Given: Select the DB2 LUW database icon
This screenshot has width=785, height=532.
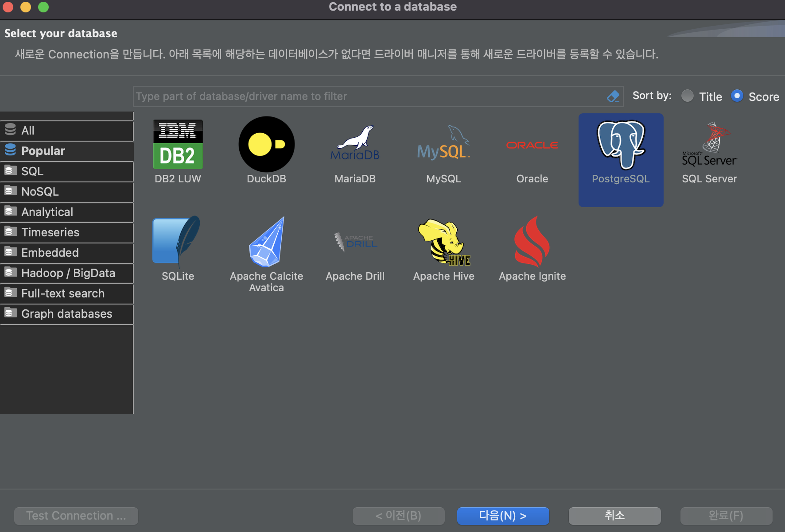Looking at the screenshot, I should [x=178, y=144].
